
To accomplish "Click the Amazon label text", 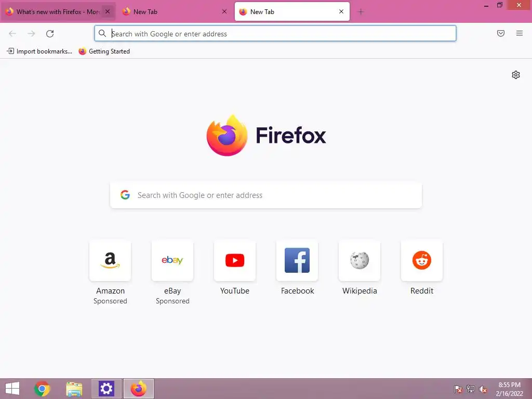I will coord(110,291).
